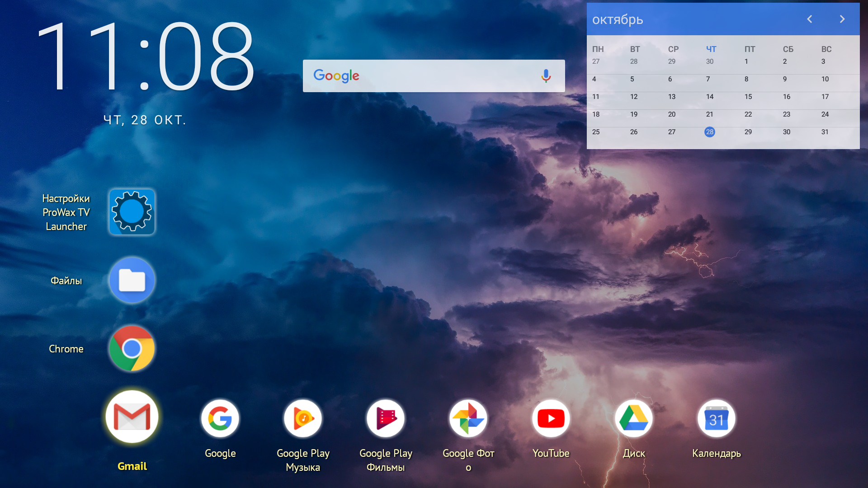Open Google Play Музыка
Image resolution: width=868 pixels, height=488 pixels.
coord(303,417)
